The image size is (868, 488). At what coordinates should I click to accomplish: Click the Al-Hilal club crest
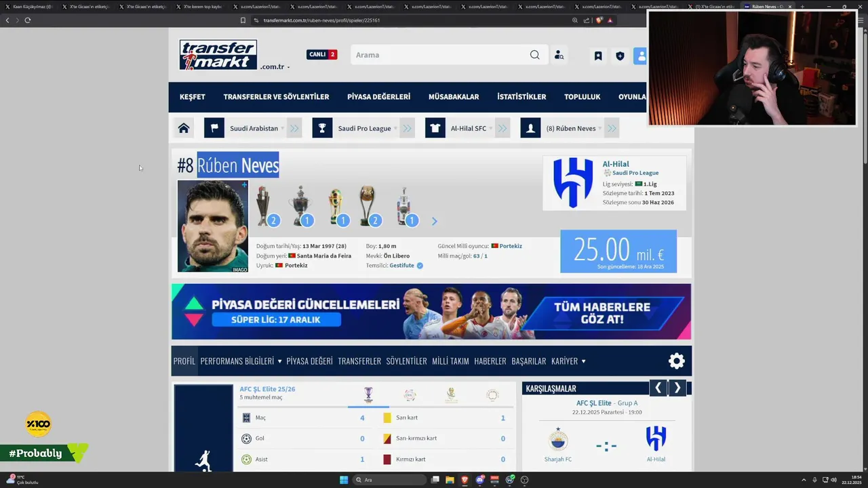(x=573, y=182)
